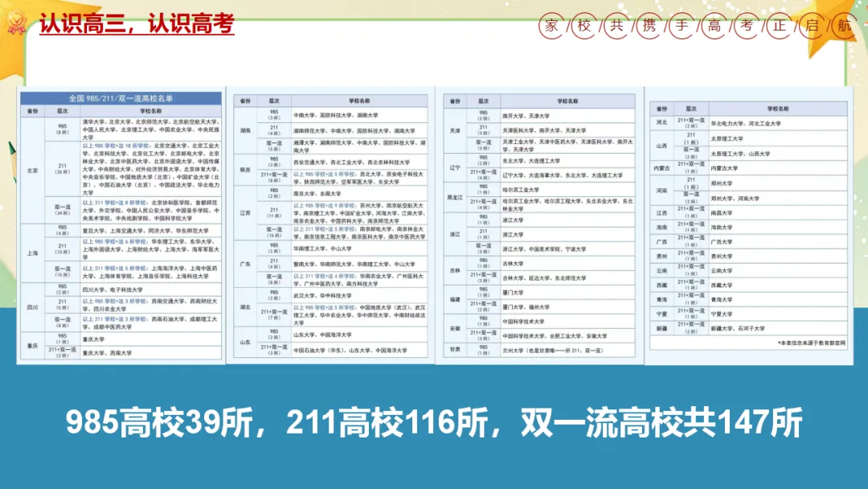Click the 浙江 province cell
This screenshot has width=868, height=489.
point(454,234)
